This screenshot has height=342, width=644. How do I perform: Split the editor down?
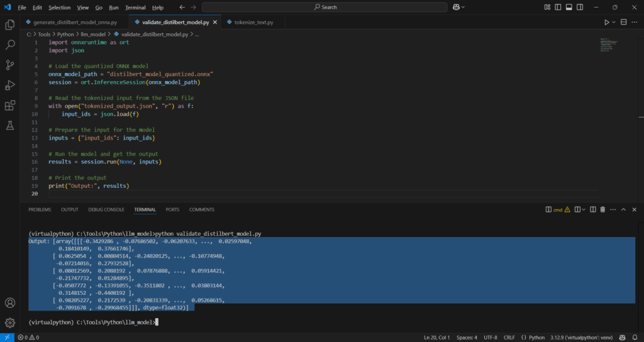623,22
